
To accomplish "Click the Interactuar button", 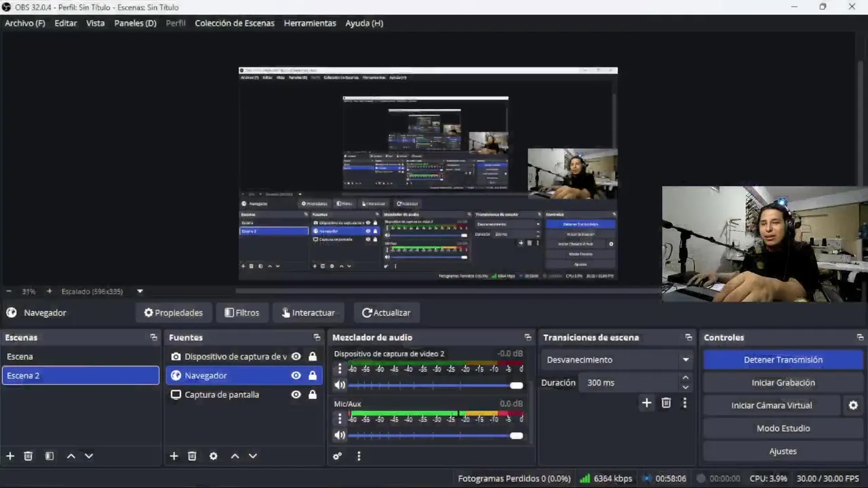I will point(309,312).
